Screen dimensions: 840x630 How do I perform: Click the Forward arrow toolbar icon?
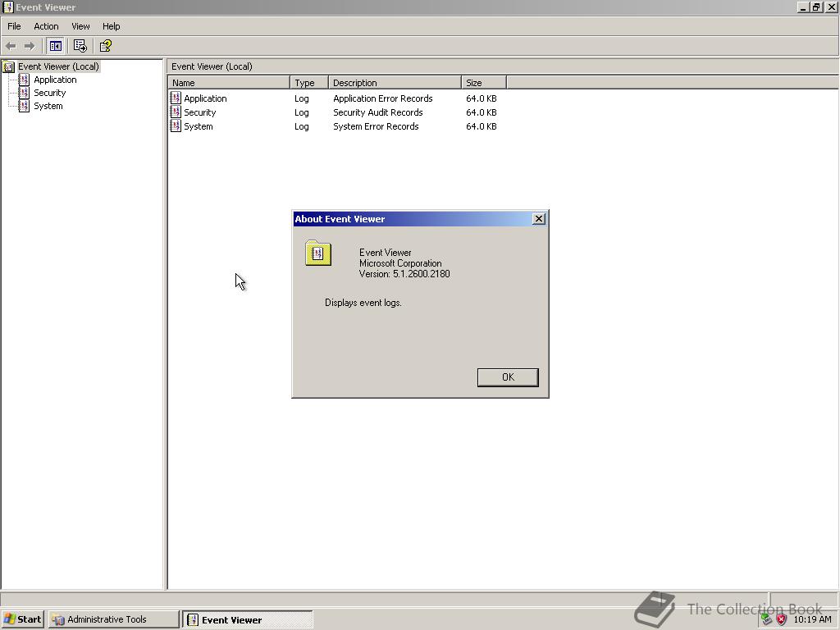tap(30, 46)
